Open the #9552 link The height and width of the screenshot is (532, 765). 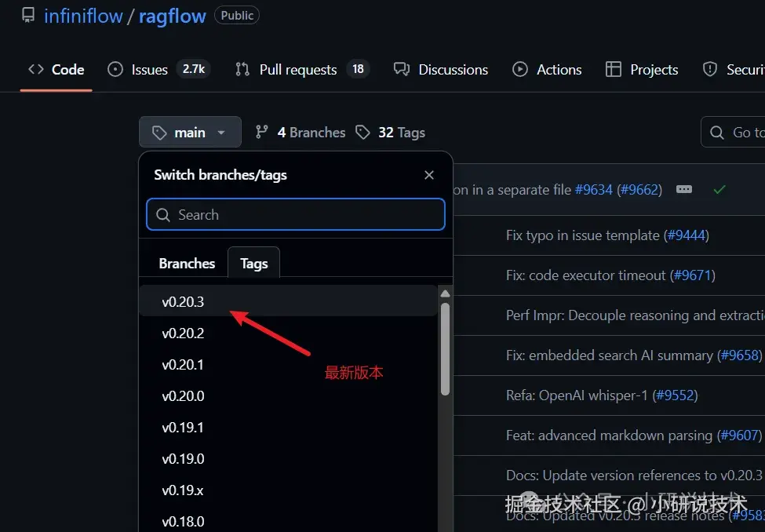[676, 395]
